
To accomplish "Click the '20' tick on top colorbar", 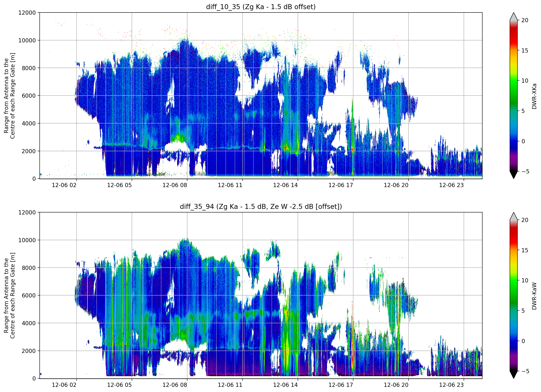I will pyautogui.click(x=525, y=20).
